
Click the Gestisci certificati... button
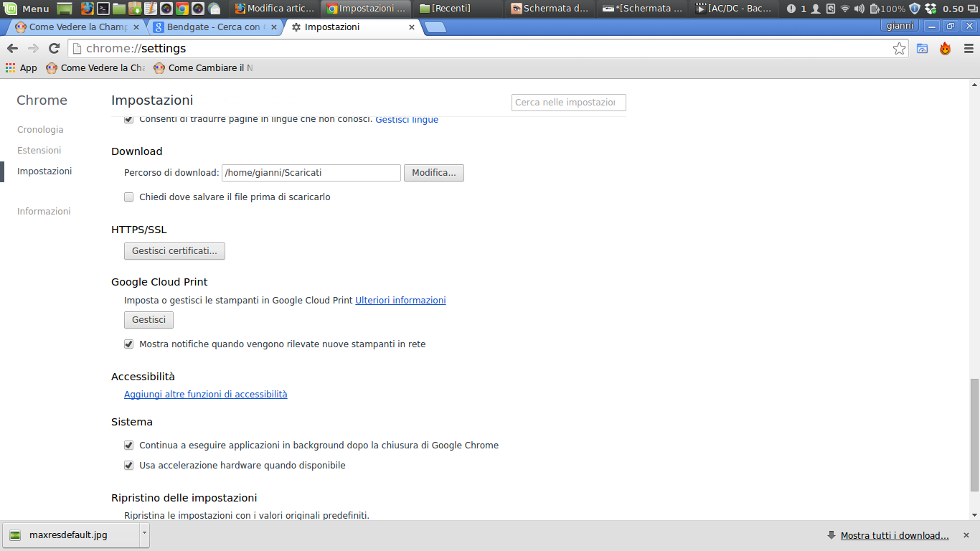[174, 251]
